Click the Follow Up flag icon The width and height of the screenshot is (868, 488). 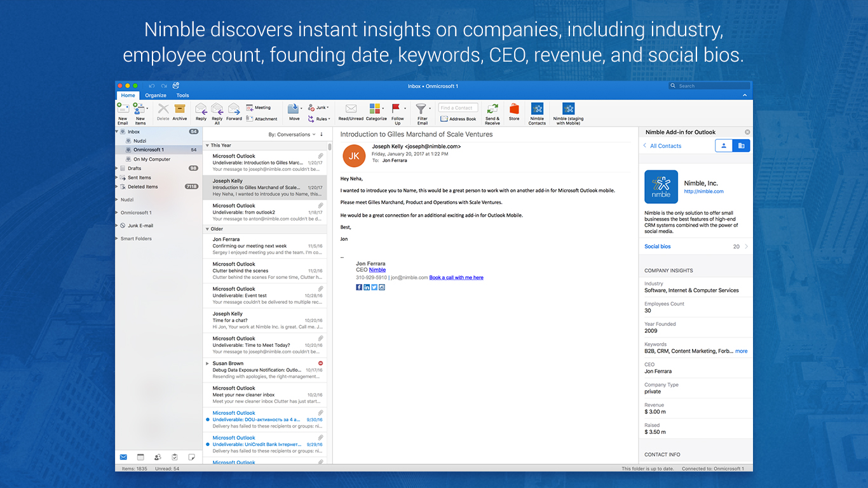pos(397,109)
